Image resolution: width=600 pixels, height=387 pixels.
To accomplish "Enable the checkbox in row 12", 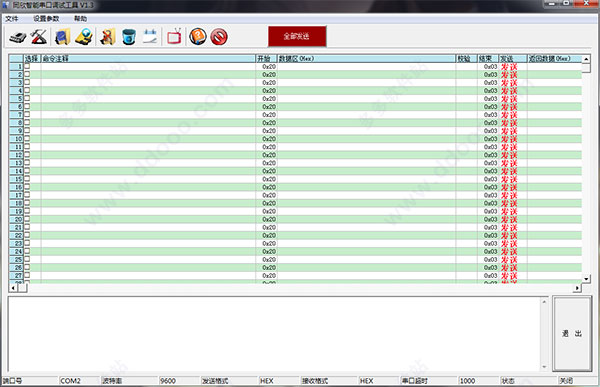I will (27, 155).
